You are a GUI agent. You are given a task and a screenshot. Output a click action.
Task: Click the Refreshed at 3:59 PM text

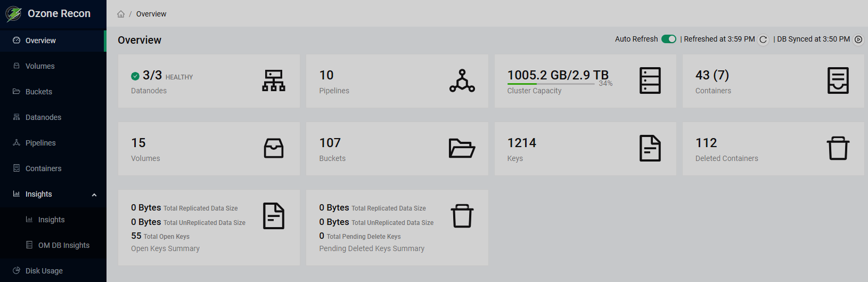pyautogui.click(x=719, y=39)
